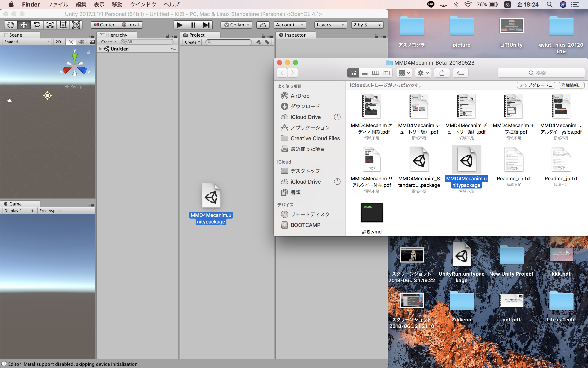
Task: Select the Directional Light sun gizmo
Action: (48, 95)
